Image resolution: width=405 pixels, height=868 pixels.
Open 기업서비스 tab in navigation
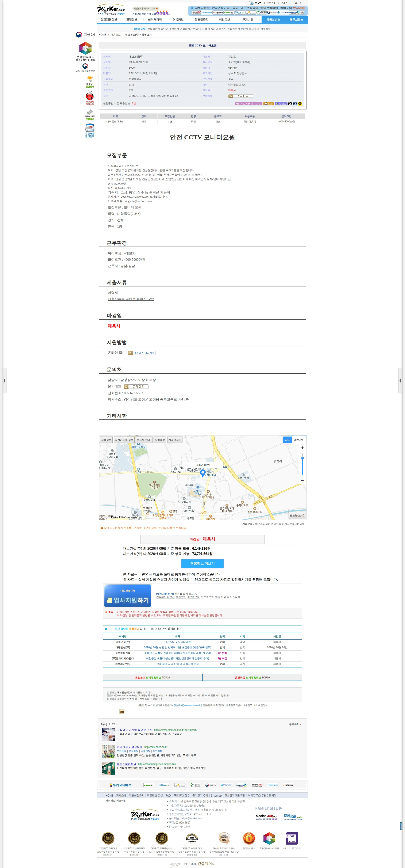coord(273,20)
